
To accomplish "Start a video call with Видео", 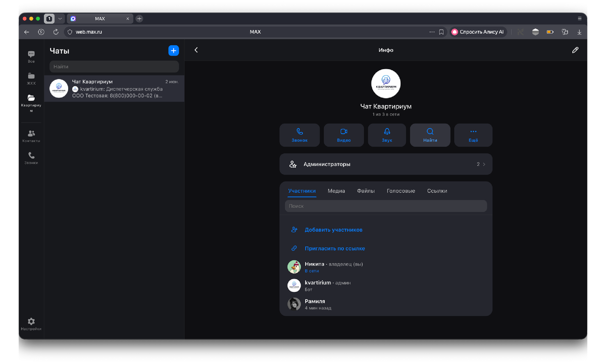I will click(344, 135).
